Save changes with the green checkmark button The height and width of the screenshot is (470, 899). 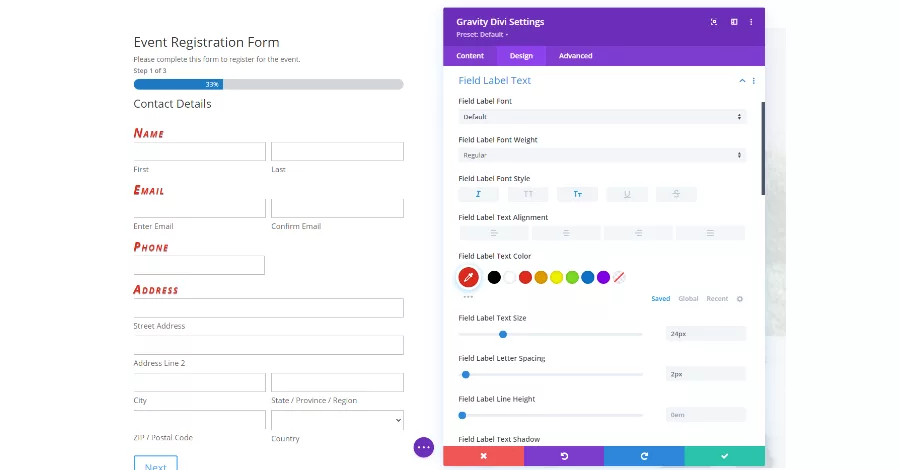click(x=725, y=456)
